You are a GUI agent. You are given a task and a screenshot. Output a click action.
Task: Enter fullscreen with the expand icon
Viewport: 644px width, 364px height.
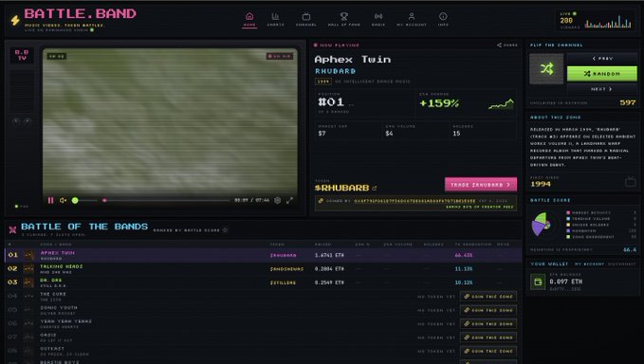tap(289, 200)
